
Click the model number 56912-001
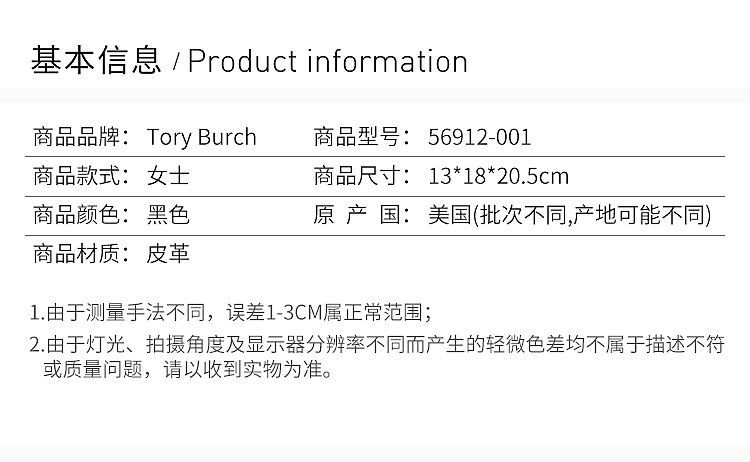click(479, 137)
